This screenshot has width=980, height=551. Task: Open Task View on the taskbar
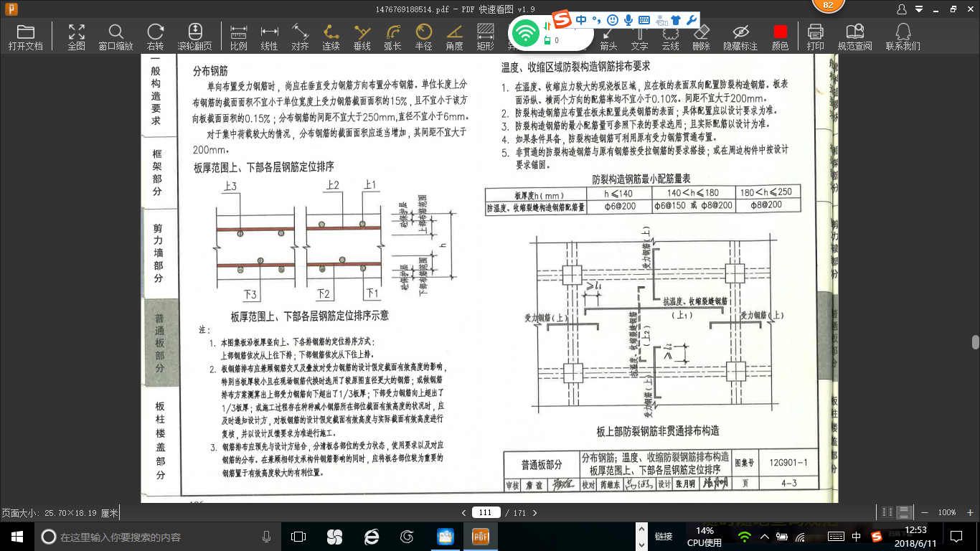[x=298, y=536]
